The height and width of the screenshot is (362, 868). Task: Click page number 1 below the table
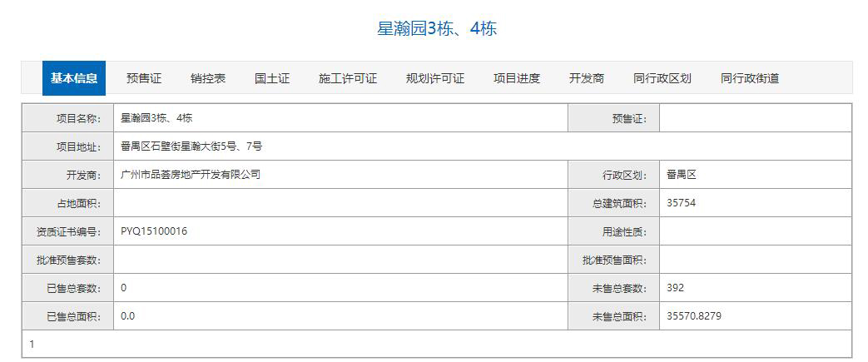pyautogui.click(x=32, y=344)
